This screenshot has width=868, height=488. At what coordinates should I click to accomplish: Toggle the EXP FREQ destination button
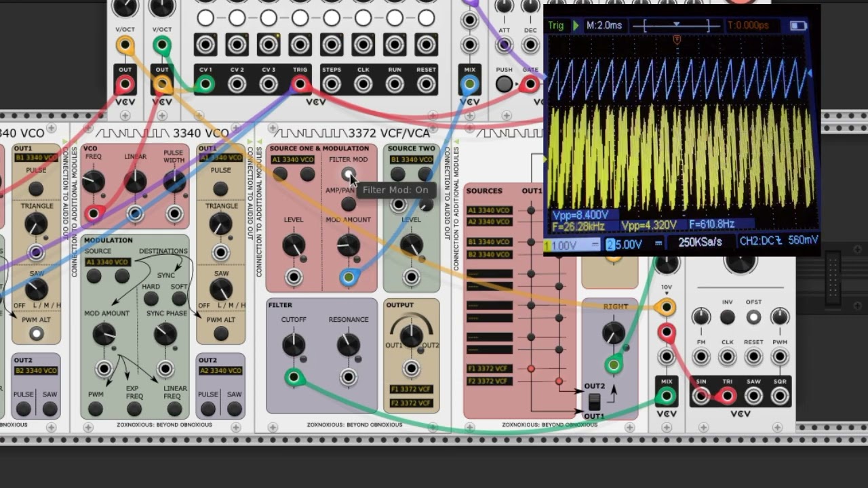pos(134,409)
